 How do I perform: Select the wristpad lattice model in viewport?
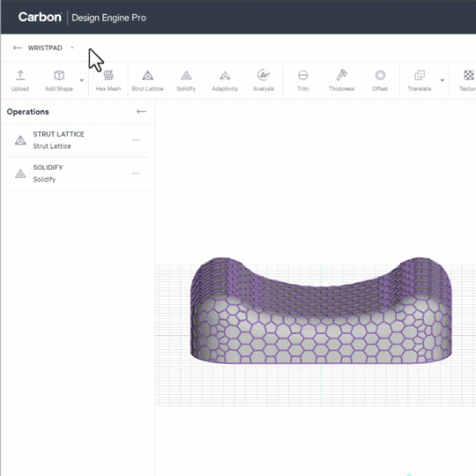[321, 310]
